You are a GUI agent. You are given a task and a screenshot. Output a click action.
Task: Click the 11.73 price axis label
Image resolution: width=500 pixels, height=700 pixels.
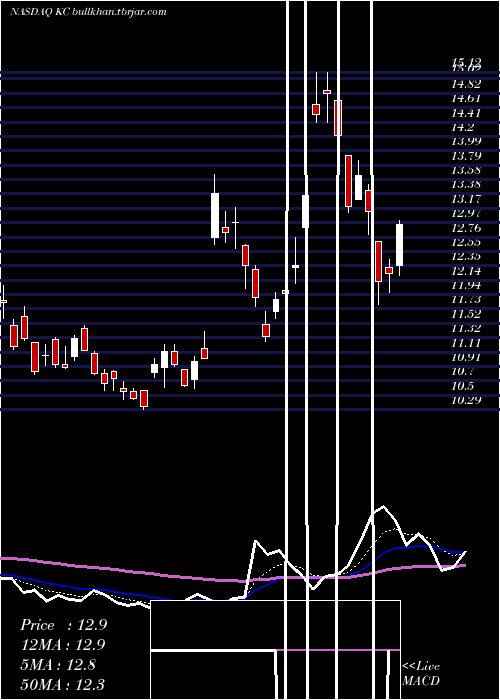coord(466,300)
